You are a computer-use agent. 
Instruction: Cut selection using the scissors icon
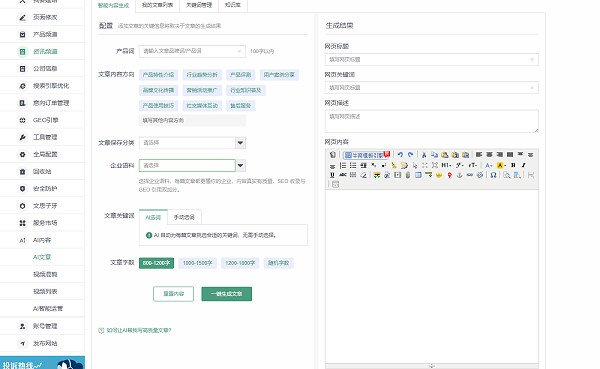(424, 155)
